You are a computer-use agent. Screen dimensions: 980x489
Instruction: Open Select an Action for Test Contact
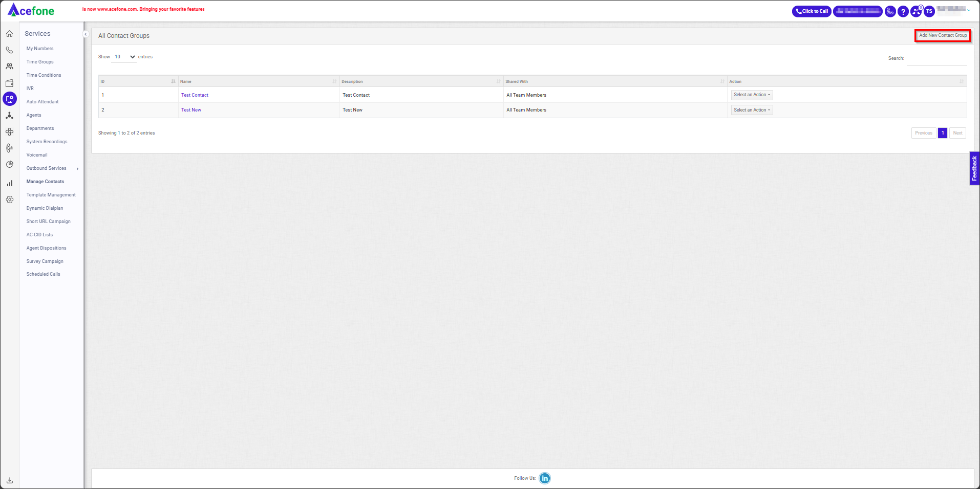click(x=752, y=95)
